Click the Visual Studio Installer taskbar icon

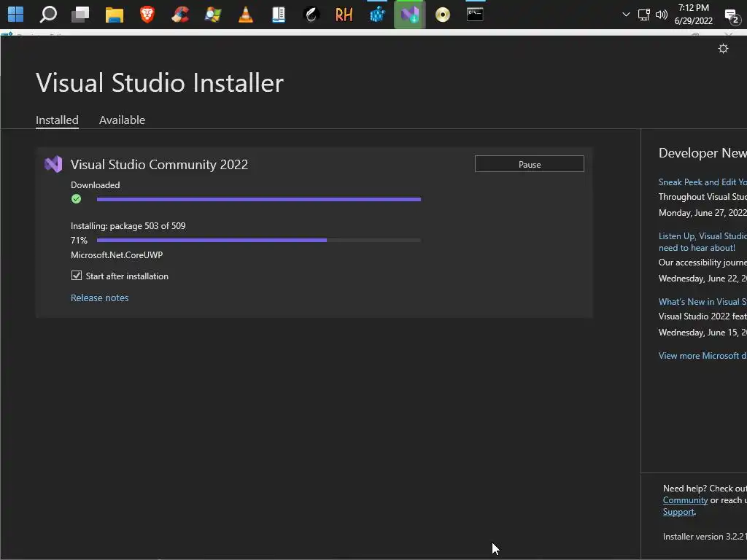[x=410, y=15]
